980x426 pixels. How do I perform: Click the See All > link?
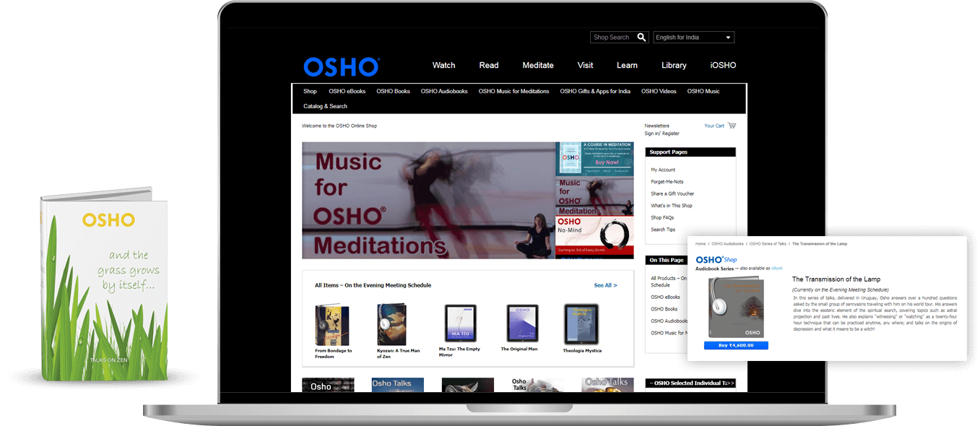(605, 285)
